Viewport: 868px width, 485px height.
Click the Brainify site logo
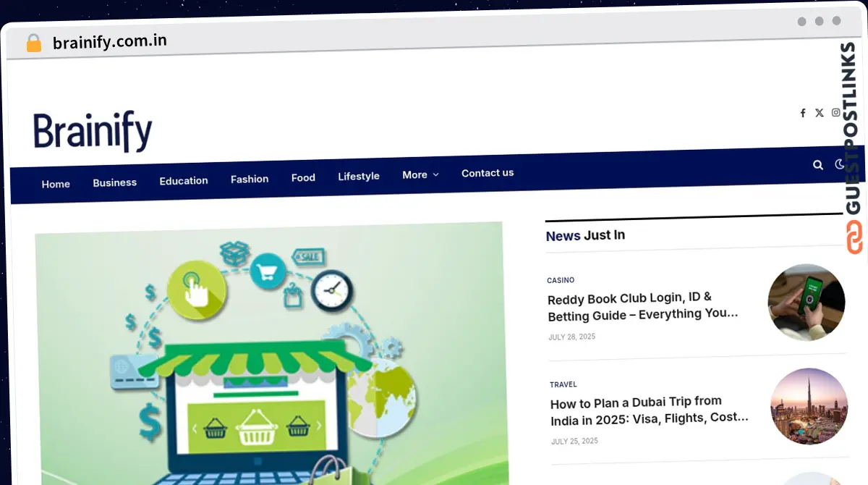tap(92, 131)
